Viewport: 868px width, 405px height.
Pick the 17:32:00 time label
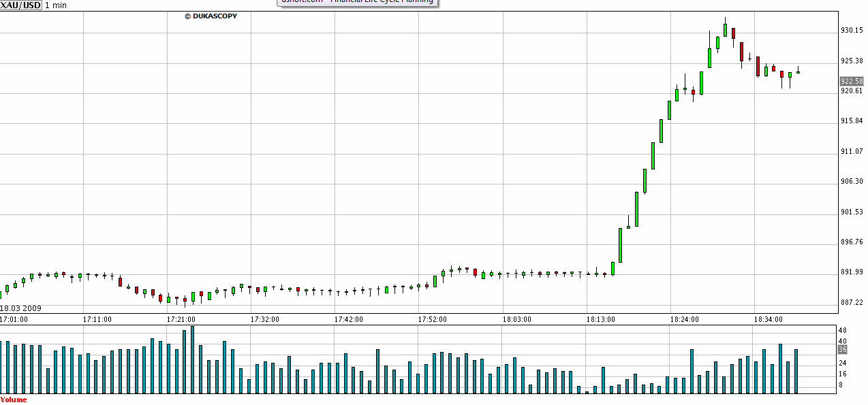click(265, 319)
